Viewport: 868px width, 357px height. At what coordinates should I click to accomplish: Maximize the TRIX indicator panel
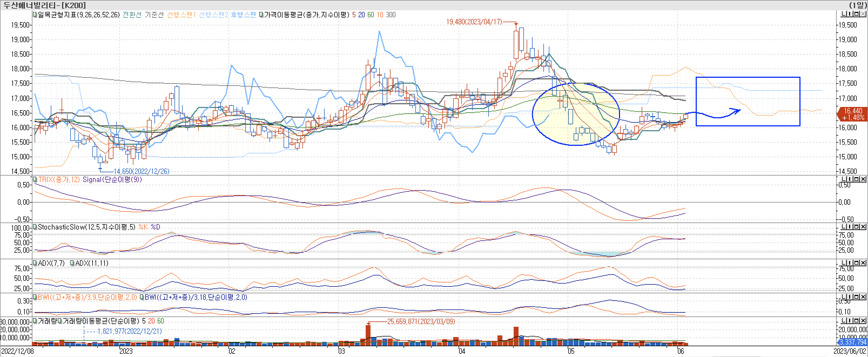pos(857,179)
